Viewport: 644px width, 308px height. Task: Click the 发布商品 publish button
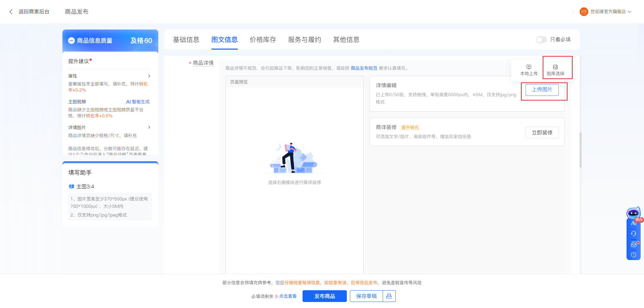(x=324, y=296)
